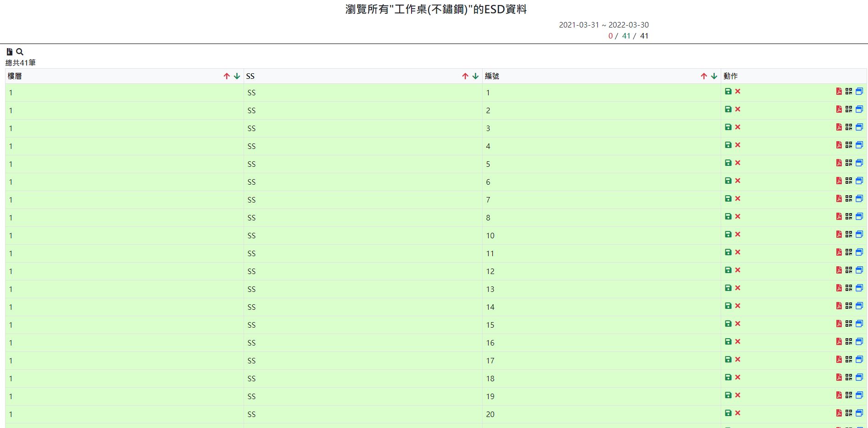Viewport: 868px width, 428px height.
Task: Sort 編號 column ascending with red up arrow
Action: point(704,77)
